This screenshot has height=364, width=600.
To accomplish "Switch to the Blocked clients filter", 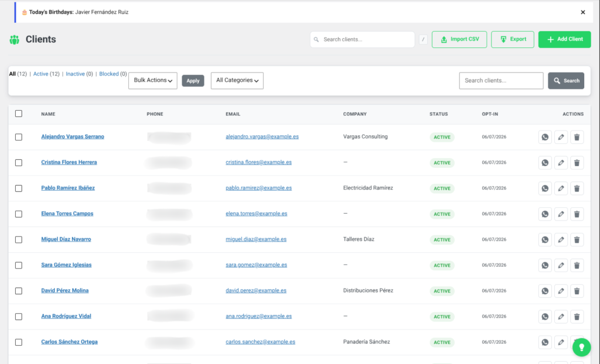I will 108,74.
